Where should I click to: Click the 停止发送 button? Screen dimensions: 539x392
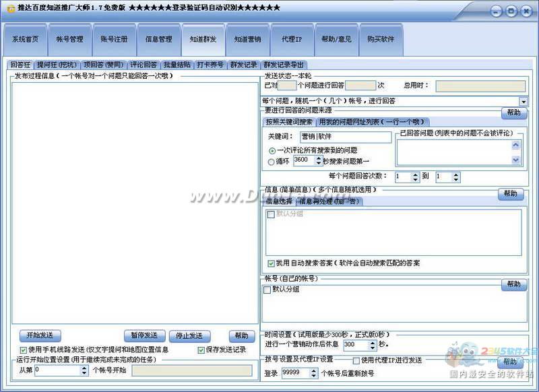[189, 335]
